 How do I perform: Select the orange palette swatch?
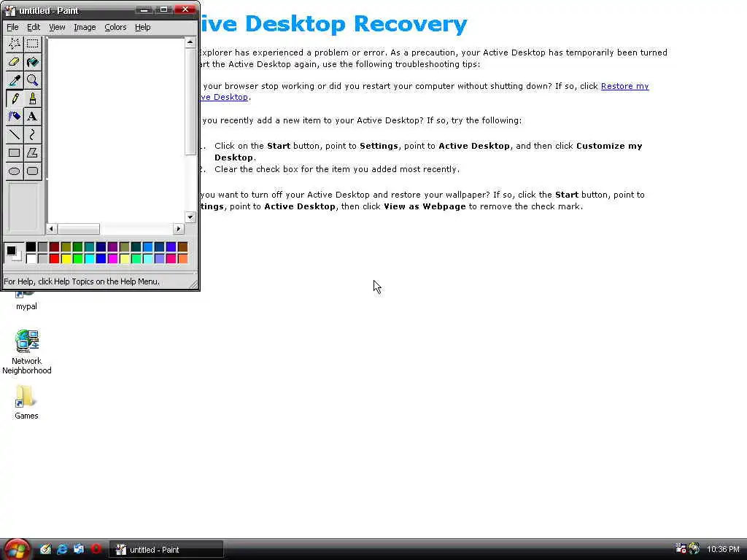pyautogui.click(x=182, y=259)
